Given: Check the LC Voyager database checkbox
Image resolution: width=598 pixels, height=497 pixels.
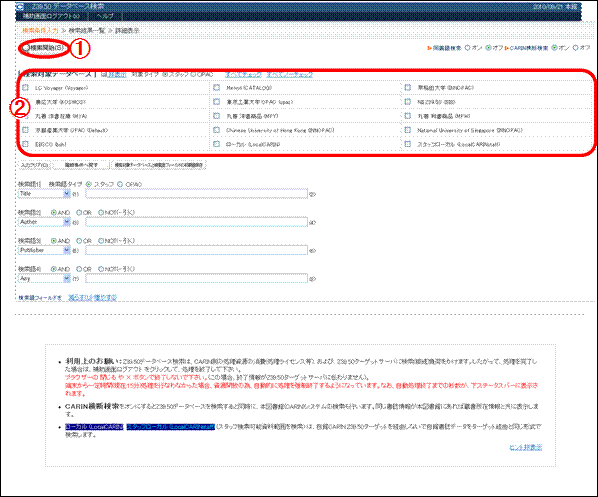Looking at the screenshot, I should (x=26, y=88).
